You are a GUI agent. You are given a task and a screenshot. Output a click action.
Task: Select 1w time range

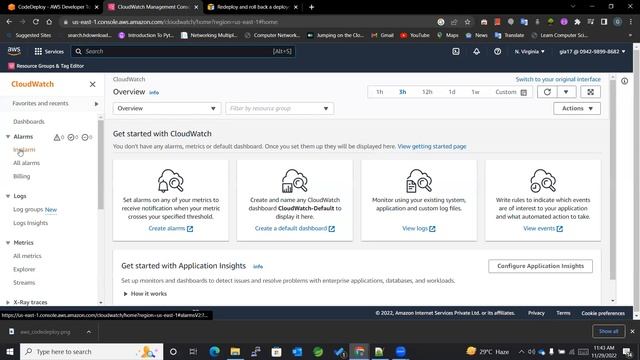click(x=475, y=92)
